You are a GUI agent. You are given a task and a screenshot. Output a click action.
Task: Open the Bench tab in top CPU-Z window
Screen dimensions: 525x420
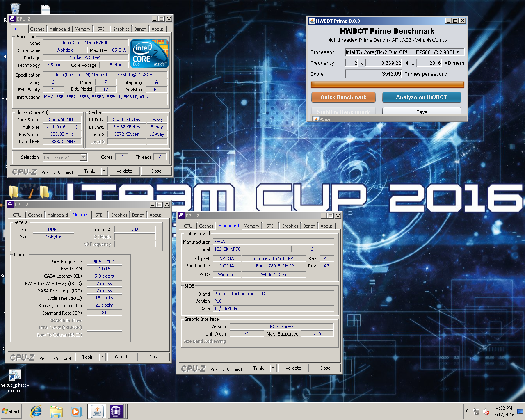140,29
